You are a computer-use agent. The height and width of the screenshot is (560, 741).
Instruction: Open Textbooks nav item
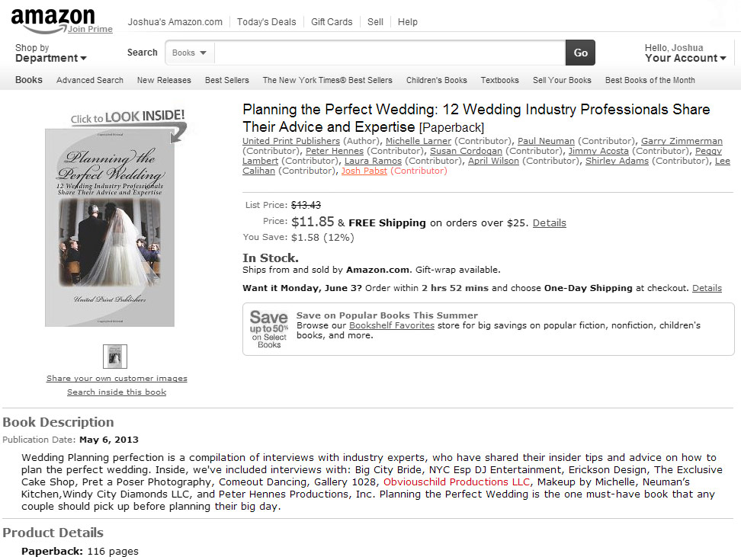(500, 80)
